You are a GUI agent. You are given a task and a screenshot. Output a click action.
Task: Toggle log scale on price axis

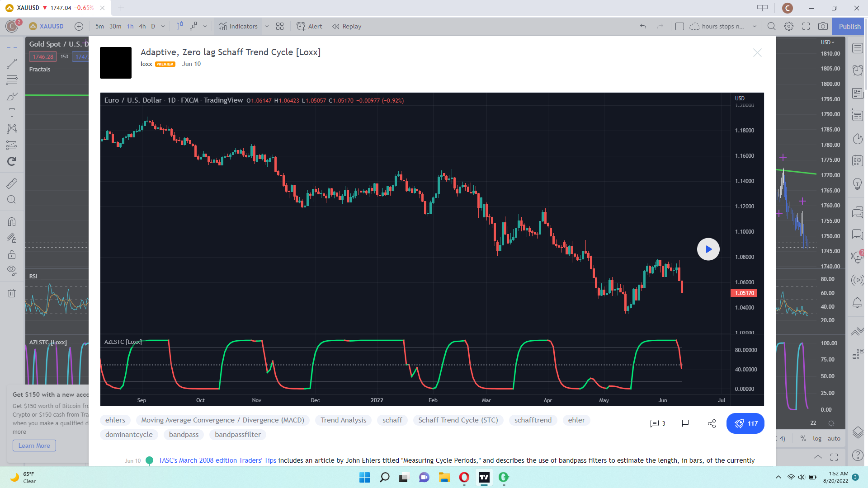click(x=817, y=438)
